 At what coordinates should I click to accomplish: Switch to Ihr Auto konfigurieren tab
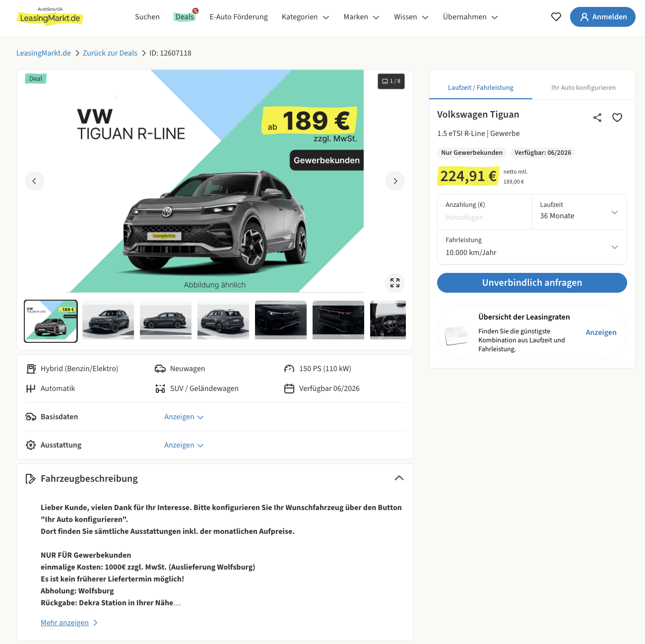click(583, 87)
